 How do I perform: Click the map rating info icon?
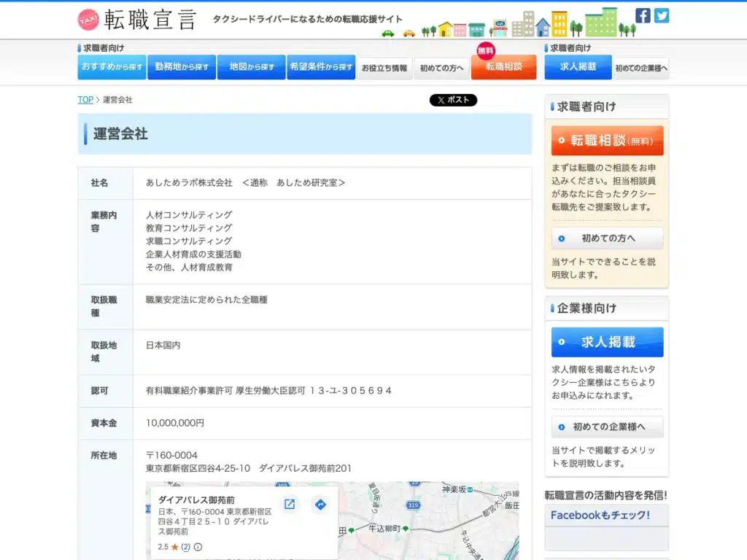198,547
